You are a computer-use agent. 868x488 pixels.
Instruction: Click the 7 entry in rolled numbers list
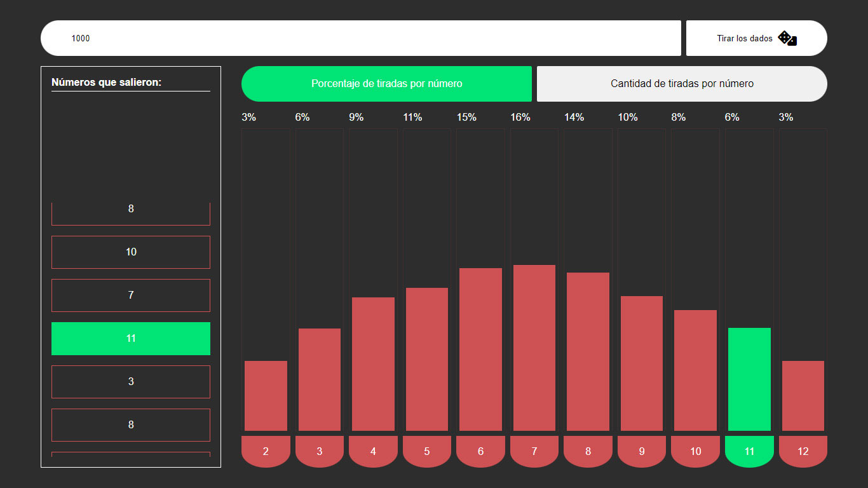tap(131, 295)
